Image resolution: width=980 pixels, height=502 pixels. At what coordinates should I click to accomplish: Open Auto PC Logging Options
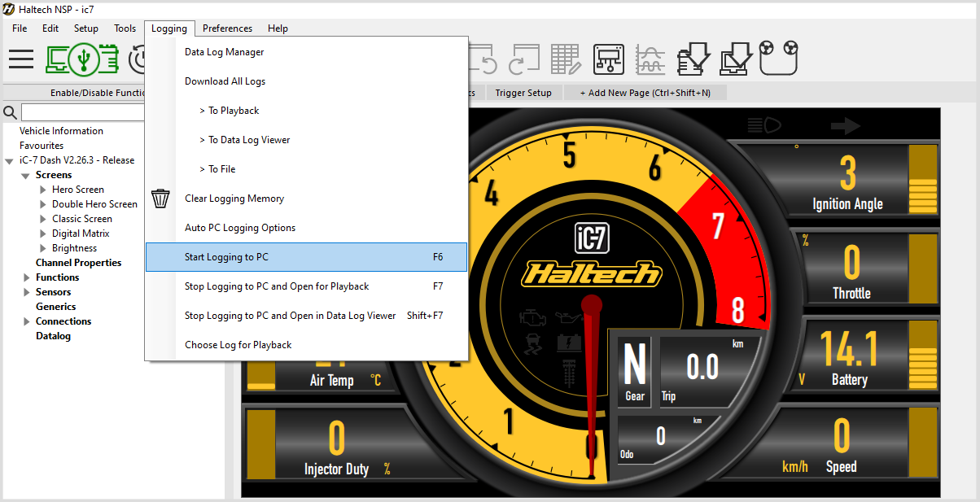tap(306, 228)
